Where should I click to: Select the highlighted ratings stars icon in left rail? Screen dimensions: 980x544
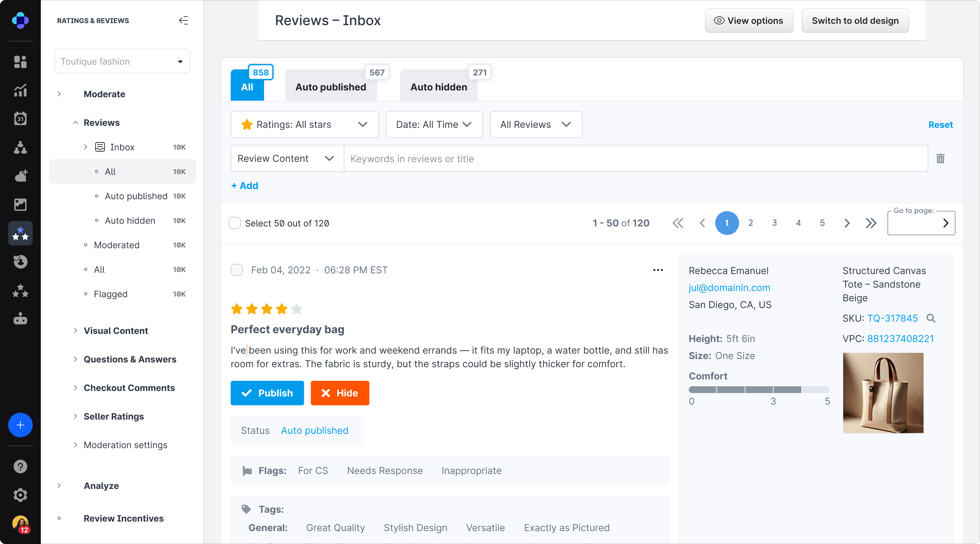(20, 233)
